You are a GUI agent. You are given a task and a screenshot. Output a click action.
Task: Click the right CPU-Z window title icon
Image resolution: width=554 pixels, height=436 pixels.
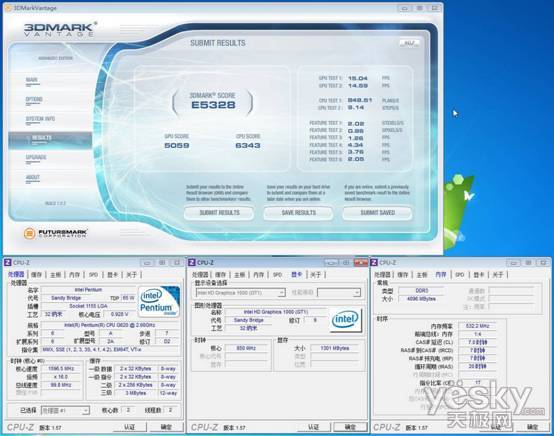pos(374,263)
